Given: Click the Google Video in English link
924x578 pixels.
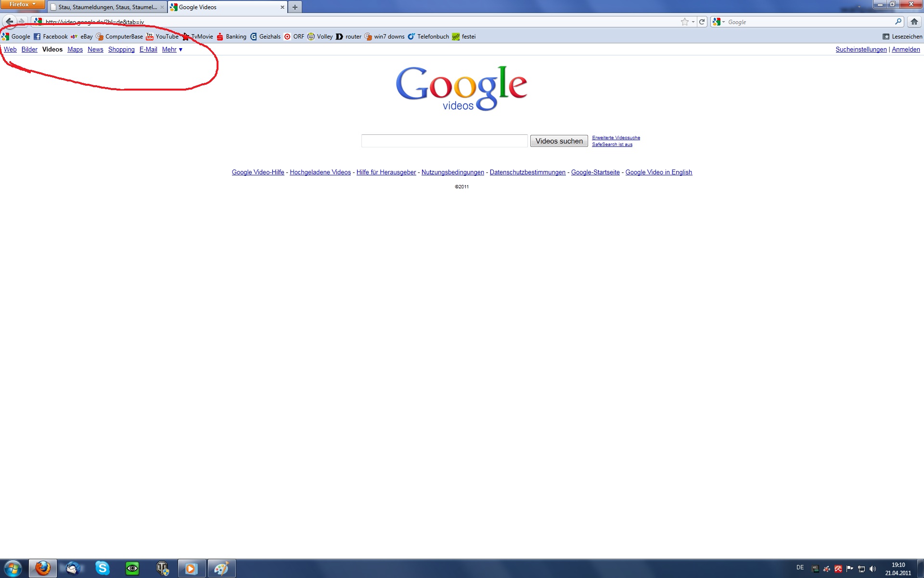Looking at the screenshot, I should [x=658, y=172].
